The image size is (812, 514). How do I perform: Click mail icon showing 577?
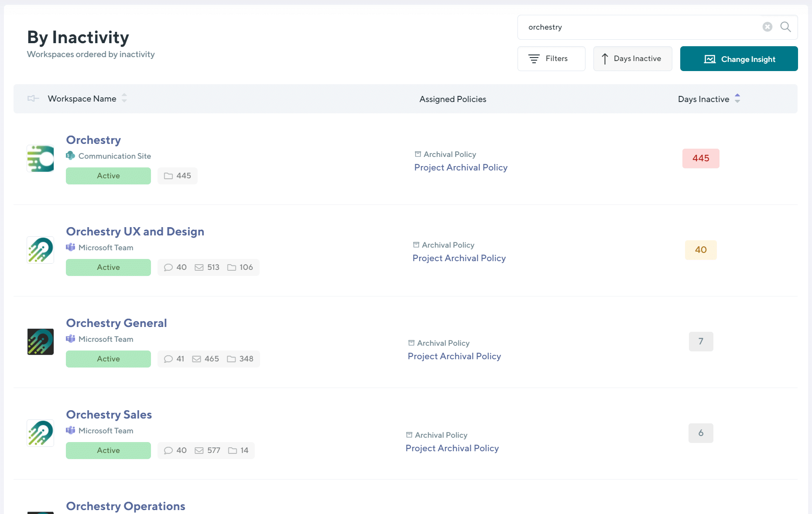click(x=199, y=450)
